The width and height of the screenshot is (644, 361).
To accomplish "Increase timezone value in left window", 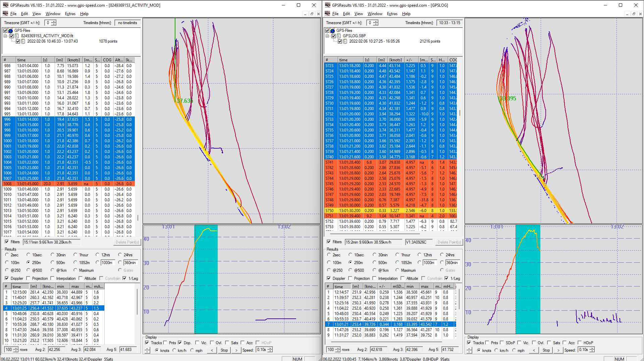I will [x=54, y=21].
